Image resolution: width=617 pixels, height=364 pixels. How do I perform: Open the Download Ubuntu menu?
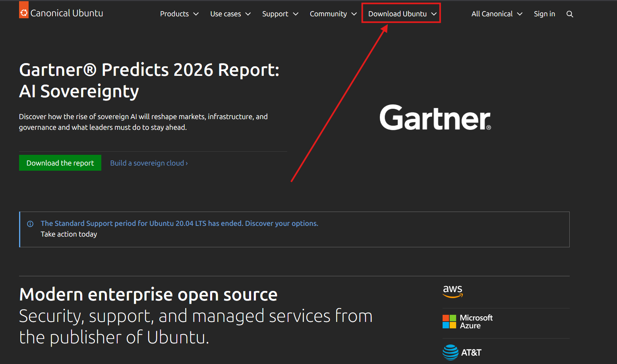click(402, 14)
